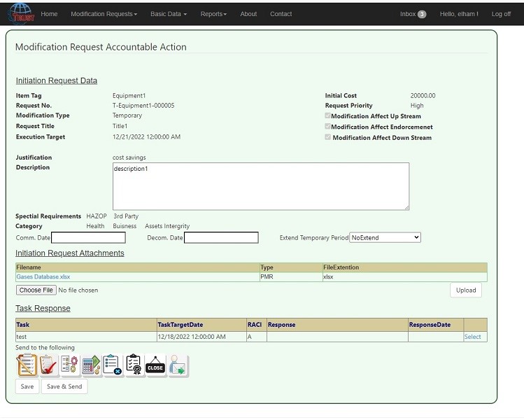Click the execution target 12/21/2022 12:00:00 AM

tap(146, 136)
